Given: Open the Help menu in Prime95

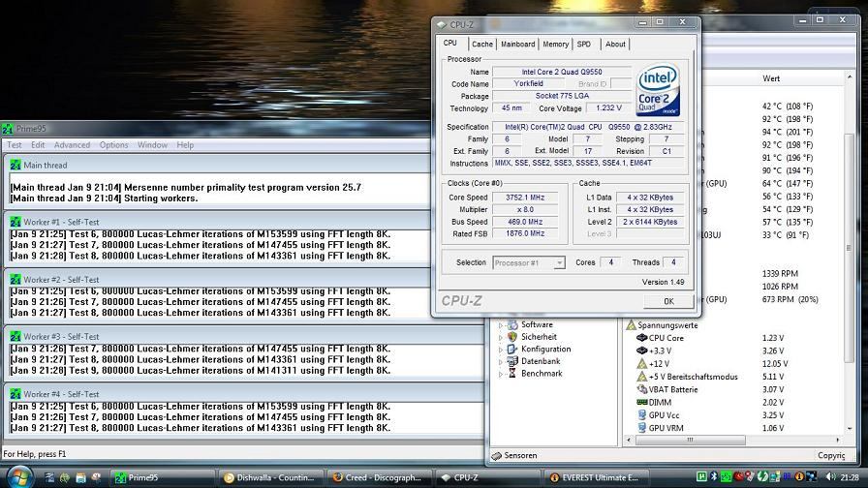Looking at the screenshot, I should 185,145.
